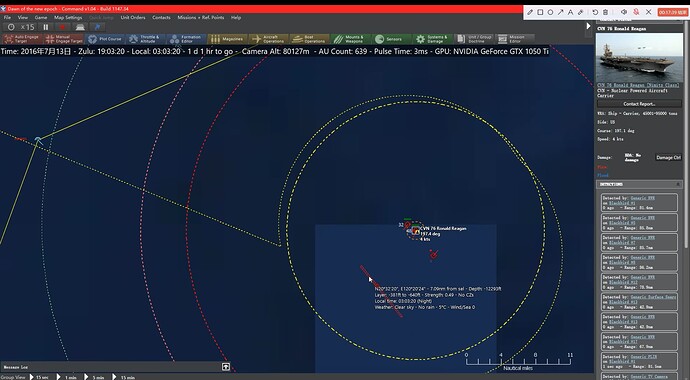Toggle the recorder speaker sound
Image resolution: width=690 pixels, height=380 pixels.
(x=624, y=12)
